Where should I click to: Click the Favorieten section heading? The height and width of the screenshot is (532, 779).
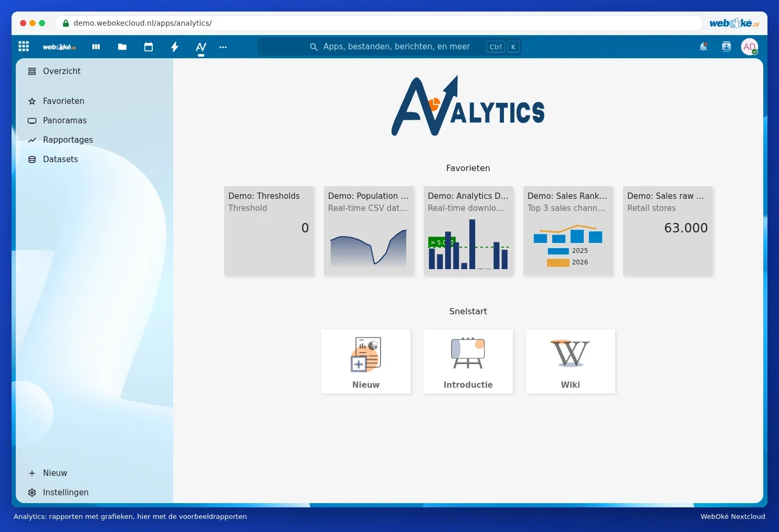coord(468,168)
